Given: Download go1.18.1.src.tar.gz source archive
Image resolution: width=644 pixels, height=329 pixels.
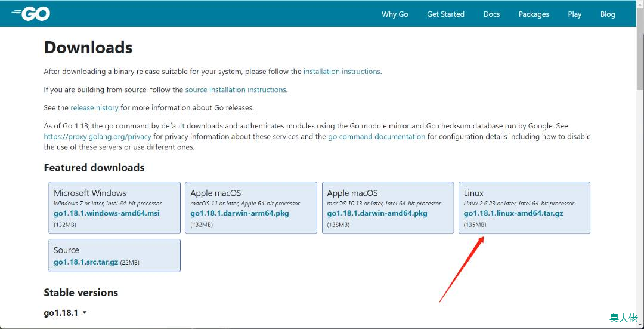Looking at the screenshot, I should point(86,262).
